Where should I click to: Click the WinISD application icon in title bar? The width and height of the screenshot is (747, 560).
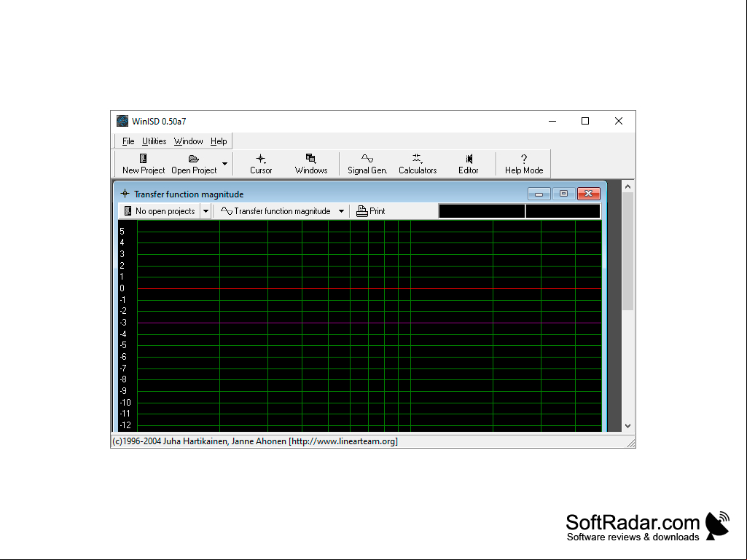[122, 121]
